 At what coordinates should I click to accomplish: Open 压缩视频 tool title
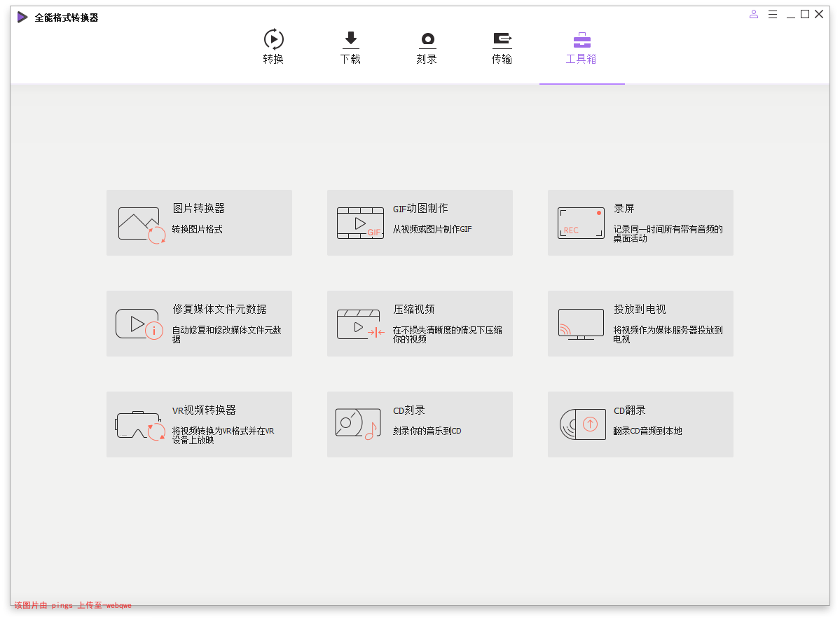click(x=414, y=309)
